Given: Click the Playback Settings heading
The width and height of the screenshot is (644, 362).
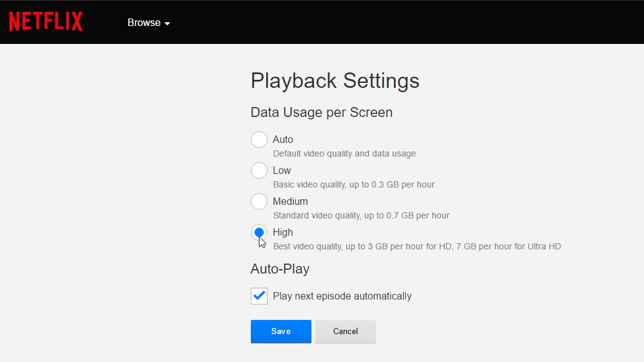Looking at the screenshot, I should click(334, 80).
